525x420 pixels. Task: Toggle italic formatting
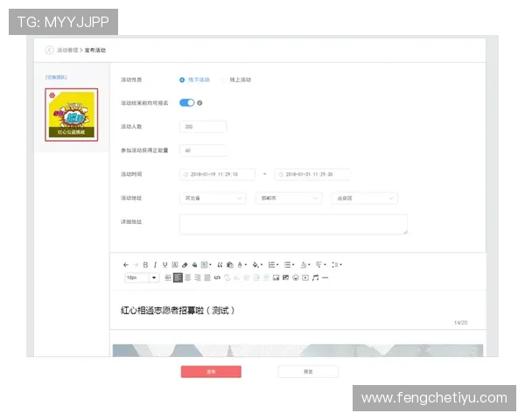tap(155, 265)
